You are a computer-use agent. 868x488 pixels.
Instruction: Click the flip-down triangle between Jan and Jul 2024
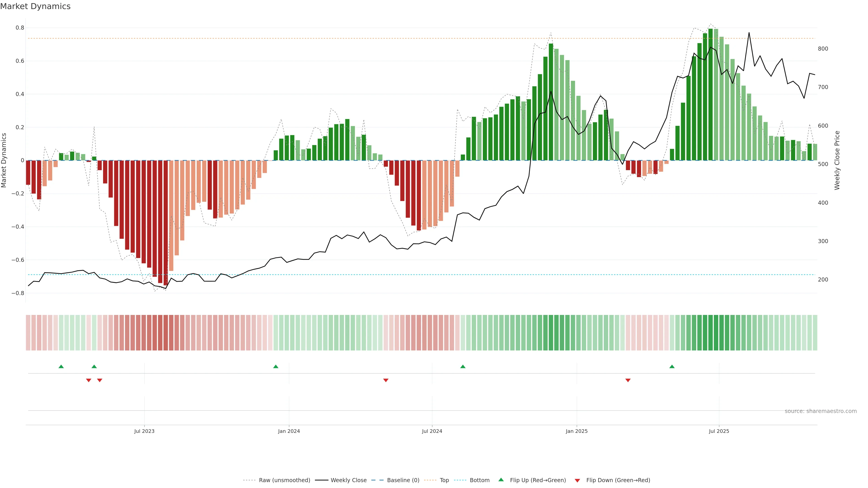[386, 380]
